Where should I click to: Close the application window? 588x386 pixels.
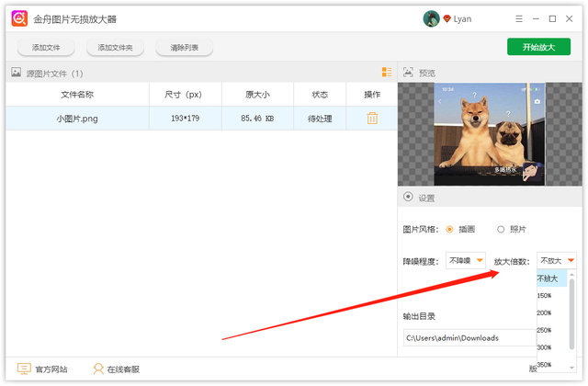tap(570, 18)
